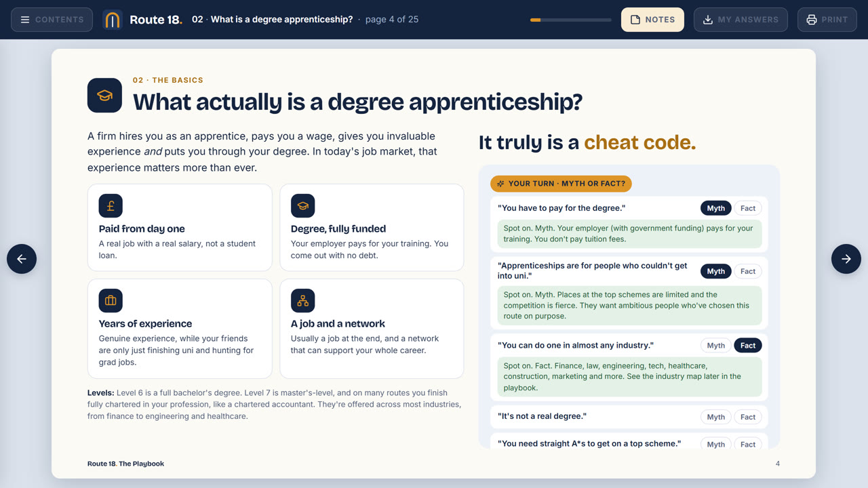
Task: Click the graduation cap section icon beside heading
Action: [x=104, y=96]
